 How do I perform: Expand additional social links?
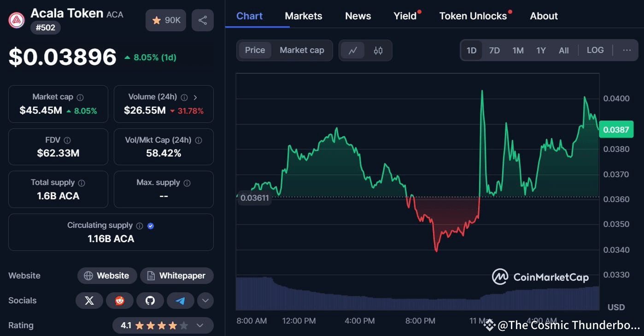[205, 300]
